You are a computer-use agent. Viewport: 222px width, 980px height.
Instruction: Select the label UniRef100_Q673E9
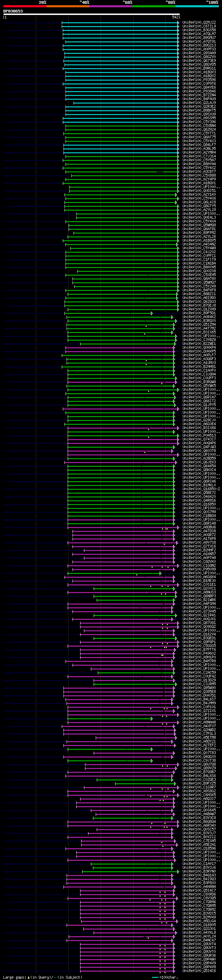pyautogui.click(x=199, y=60)
